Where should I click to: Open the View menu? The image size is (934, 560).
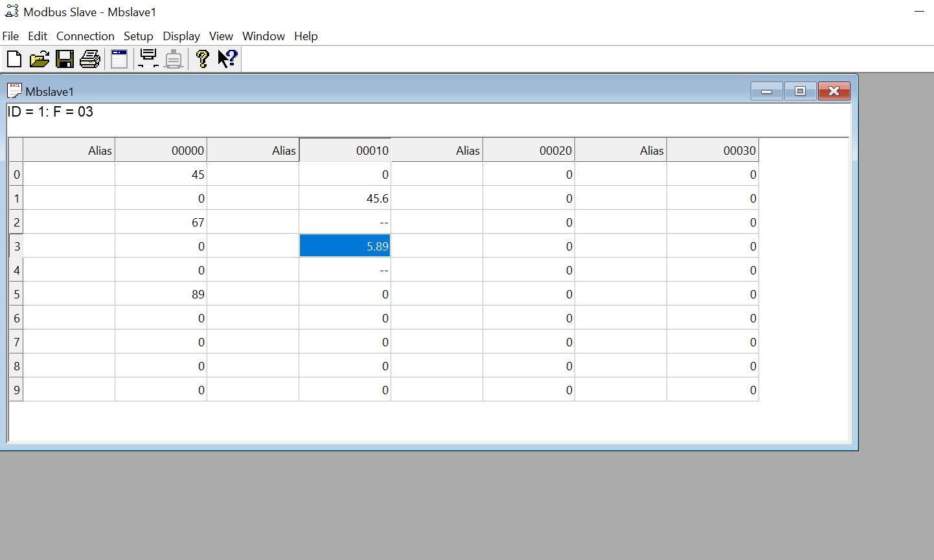(x=221, y=36)
